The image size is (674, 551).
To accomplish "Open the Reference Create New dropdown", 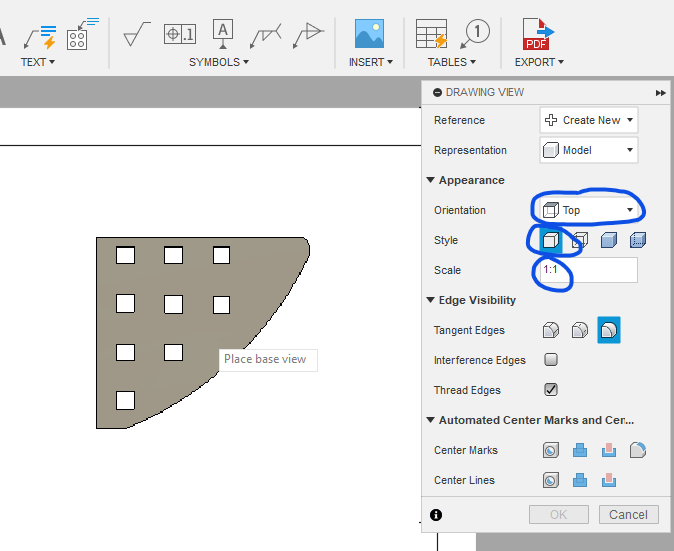I will coord(588,120).
